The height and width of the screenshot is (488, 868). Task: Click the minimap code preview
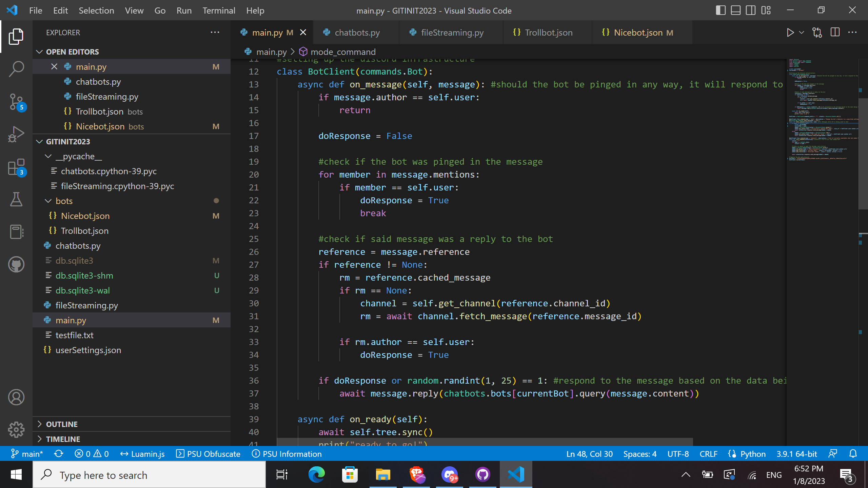click(821, 108)
